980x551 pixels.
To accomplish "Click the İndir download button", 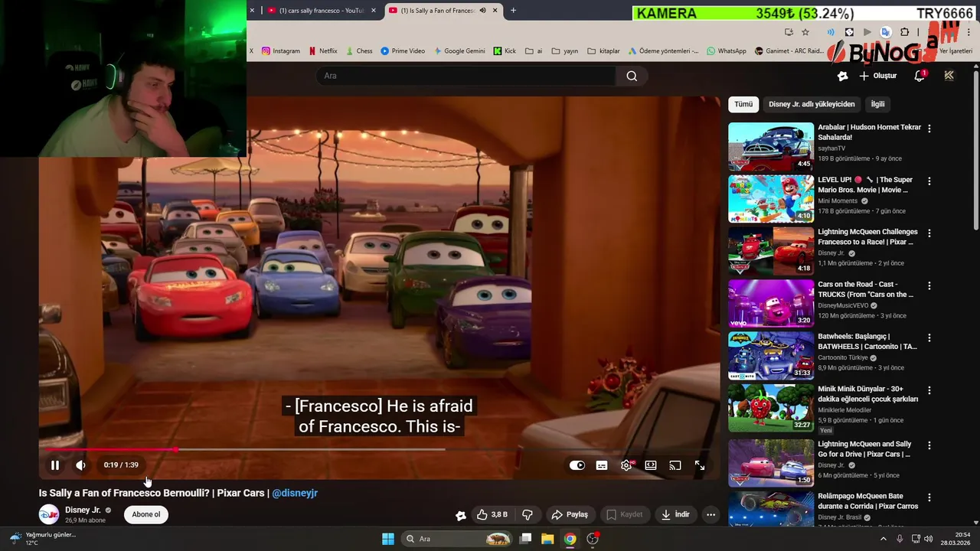I will point(675,514).
